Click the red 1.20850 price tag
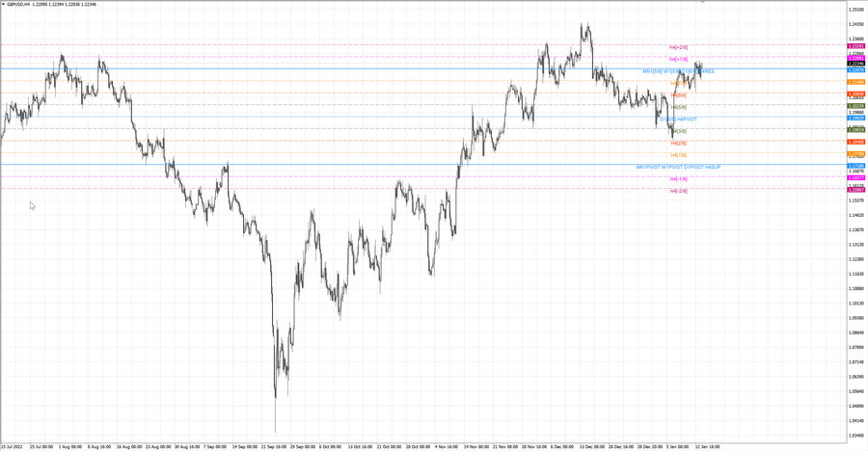868x451 pixels. point(856,94)
